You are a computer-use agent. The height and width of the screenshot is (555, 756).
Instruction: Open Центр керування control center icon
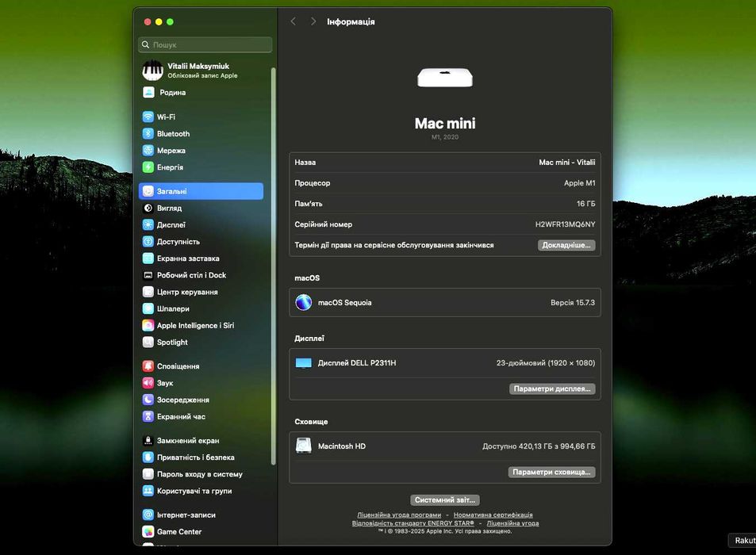(x=148, y=292)
